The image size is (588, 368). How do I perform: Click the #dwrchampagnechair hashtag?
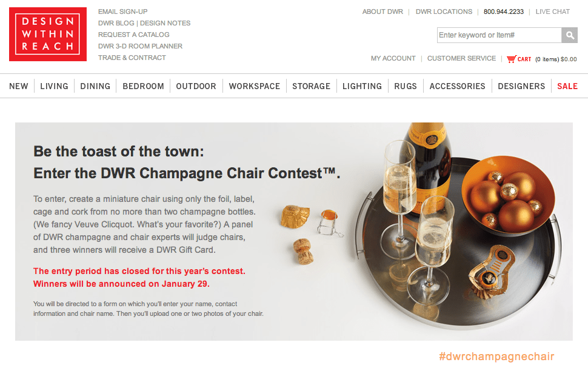click(496, 356)
